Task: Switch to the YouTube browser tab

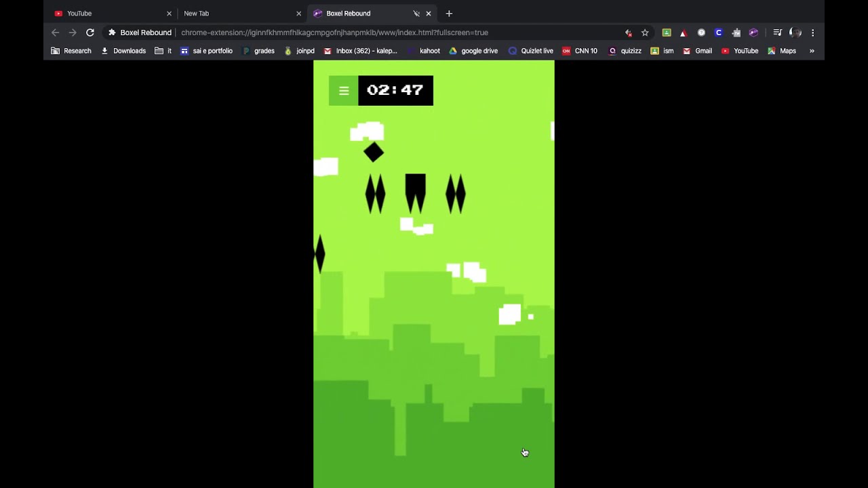Action: tap(113, 14)
